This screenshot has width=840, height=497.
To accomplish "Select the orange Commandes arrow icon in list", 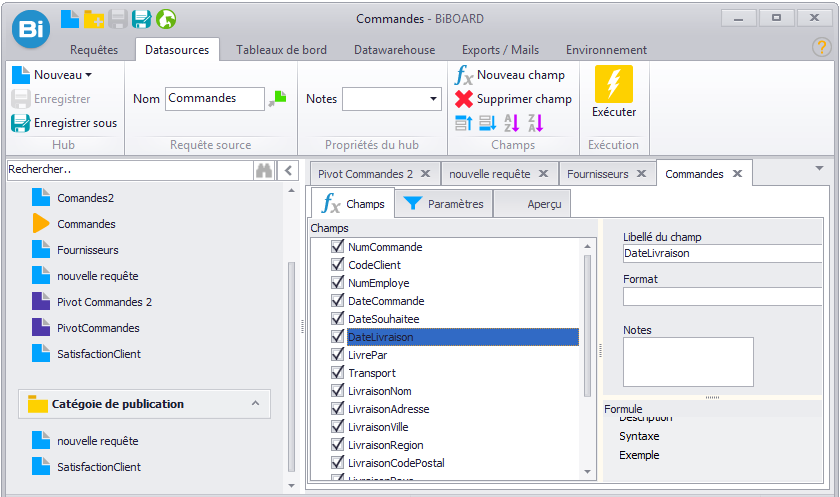I will (41, 223).
